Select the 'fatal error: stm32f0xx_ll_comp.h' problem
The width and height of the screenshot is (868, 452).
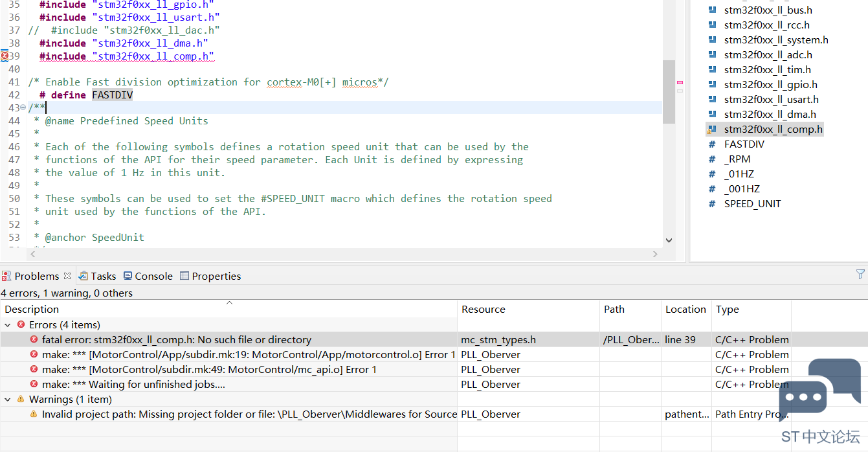click(395, 340)
